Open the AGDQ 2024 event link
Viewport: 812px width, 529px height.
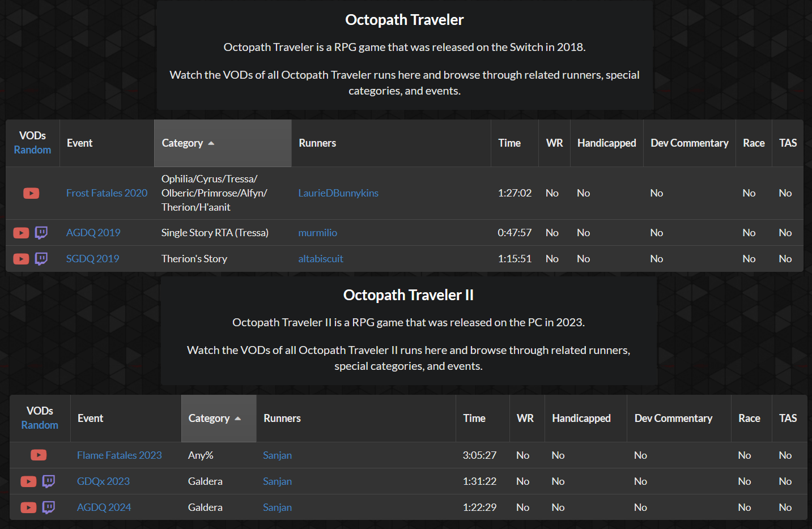click(104, 507)
